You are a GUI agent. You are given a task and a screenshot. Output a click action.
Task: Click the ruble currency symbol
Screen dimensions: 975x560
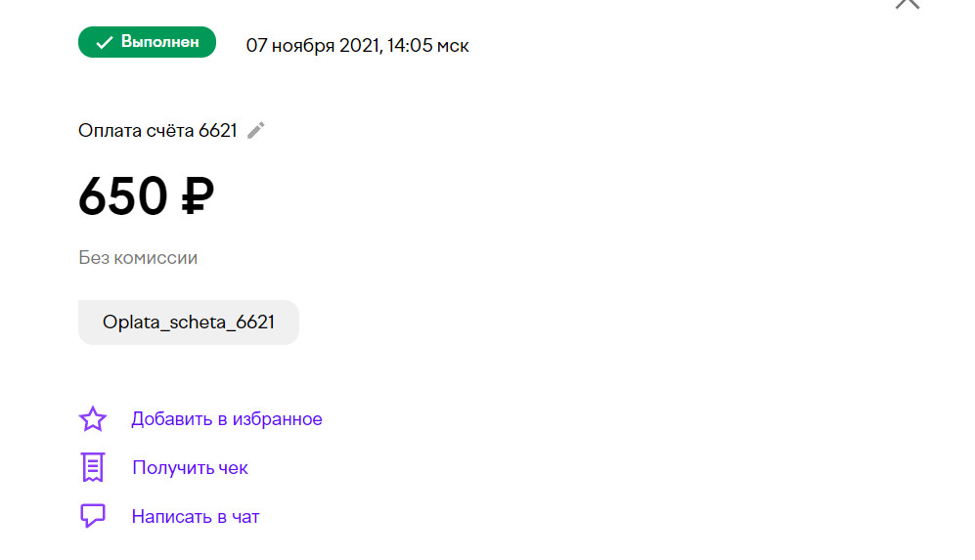pos(198,195)
